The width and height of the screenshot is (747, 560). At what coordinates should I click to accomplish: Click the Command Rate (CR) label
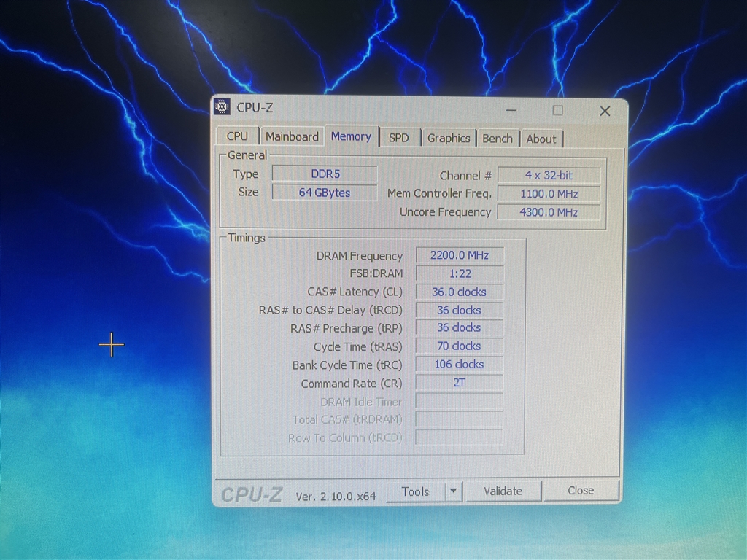pyautogui.click(x=352, y=384)
